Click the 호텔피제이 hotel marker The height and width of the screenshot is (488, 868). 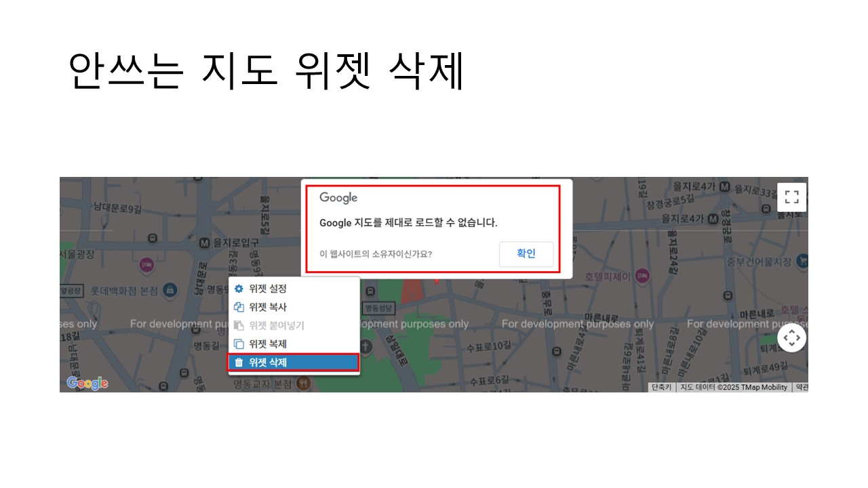(644, 276)
